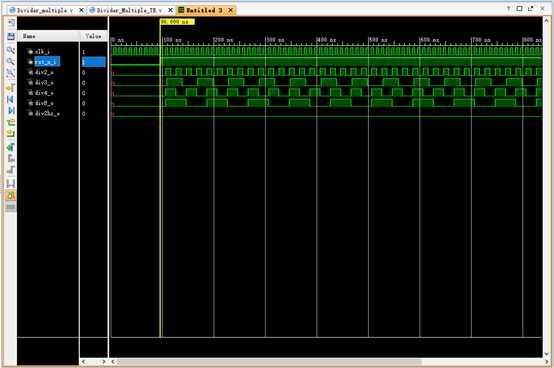
Task: Click name pane scroll right arrow
Action: [104, 362]
